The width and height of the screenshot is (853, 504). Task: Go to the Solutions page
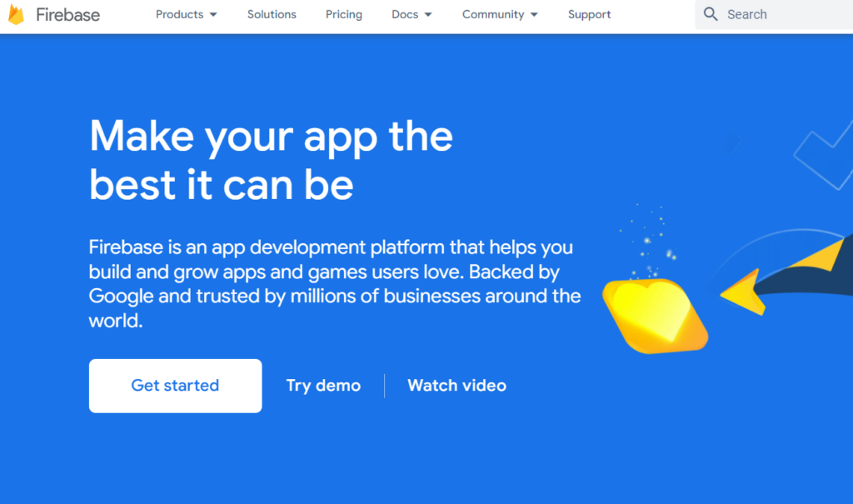pos(272,15)
